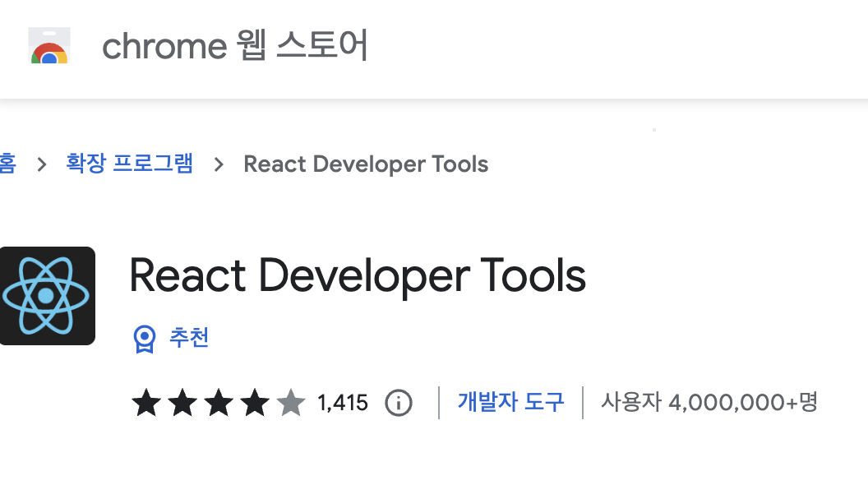Click the 사용자 4,000,000+명 text
This screenshot has width=868, height=485.
click(x=709, y=402)
